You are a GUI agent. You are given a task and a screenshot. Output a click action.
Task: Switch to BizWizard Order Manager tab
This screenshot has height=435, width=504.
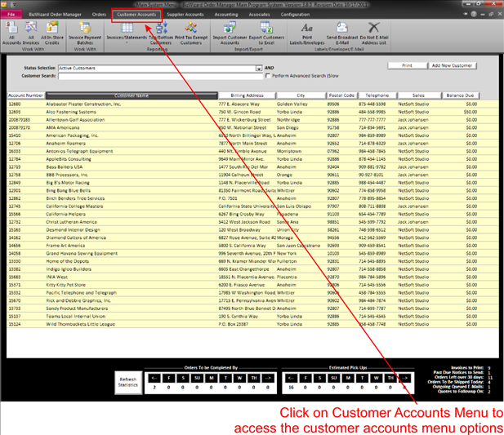coord(55,15)
